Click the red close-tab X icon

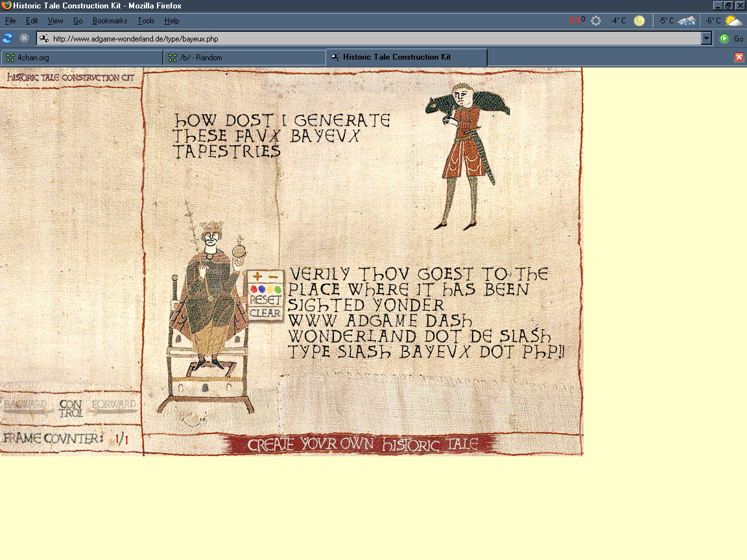point(739,57)
